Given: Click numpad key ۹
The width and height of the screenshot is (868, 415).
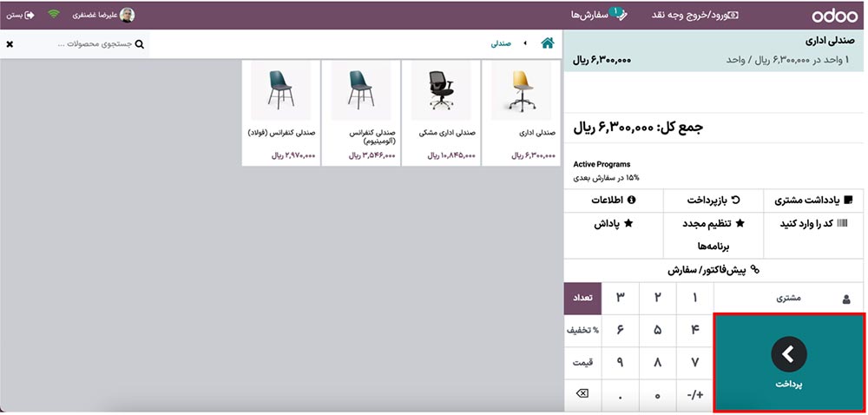Looking at the screenshot, I should [x=620, y=363].
